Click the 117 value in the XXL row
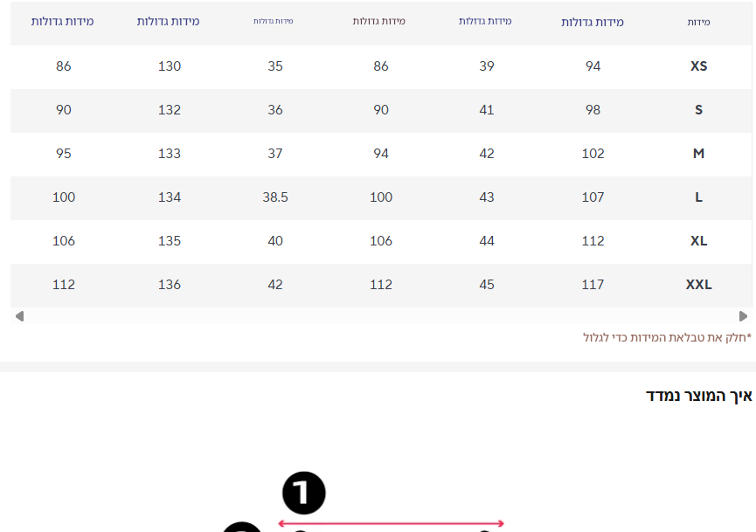The width and height of the screenshot is (756, 532). click(593, 285)
